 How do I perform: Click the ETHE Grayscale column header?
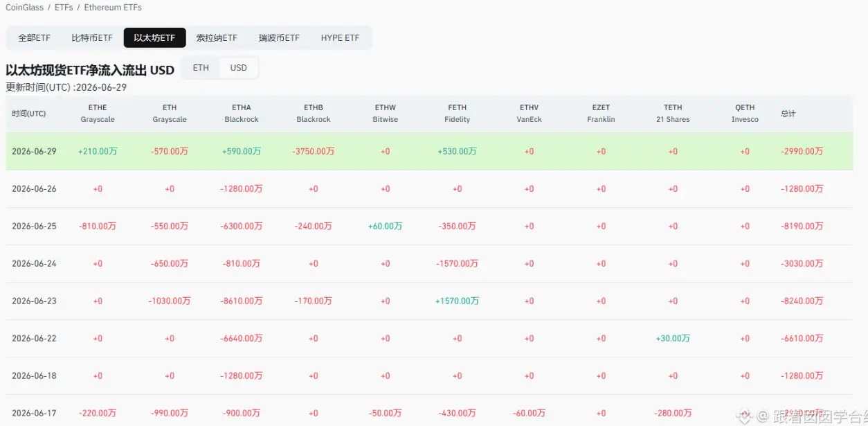tap(98, 114)
